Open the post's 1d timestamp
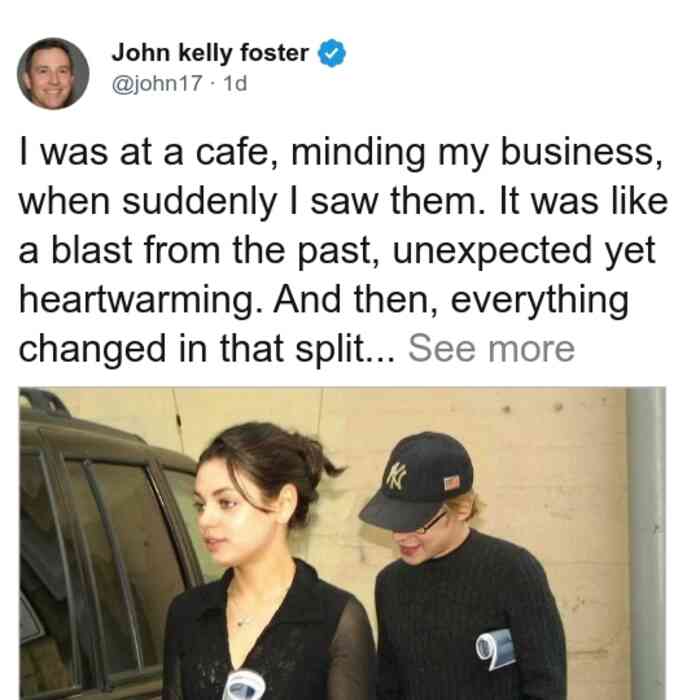The width and height of the screenshot is (700, 700). click(235, 83)
